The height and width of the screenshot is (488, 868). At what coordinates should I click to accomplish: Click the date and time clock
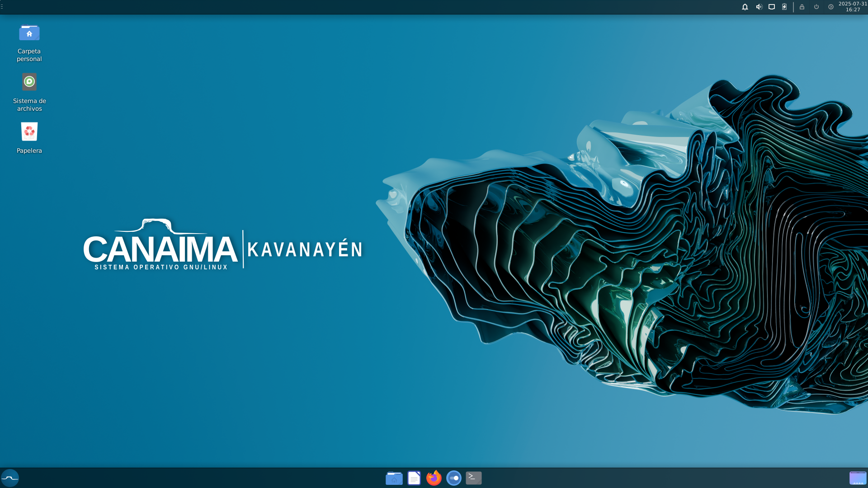pyautogui.click(x=853, y=7)
